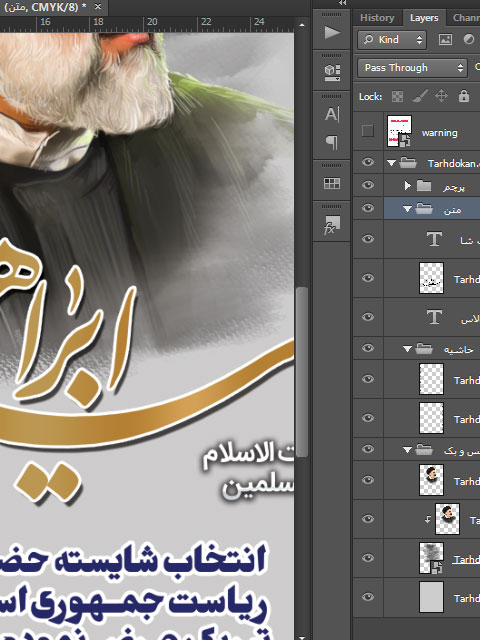Hide the clipped portrait layer

(368, 519)
